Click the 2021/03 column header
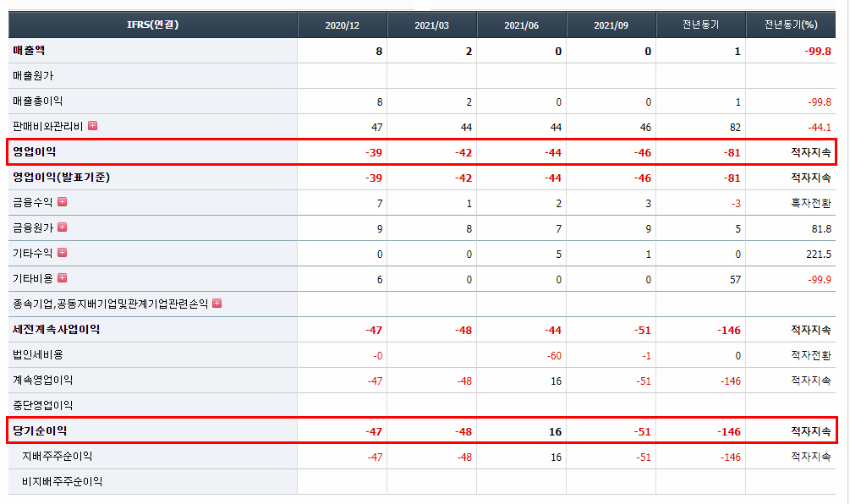The height and width of the screenshot is (504, 850). click(431, 25)
